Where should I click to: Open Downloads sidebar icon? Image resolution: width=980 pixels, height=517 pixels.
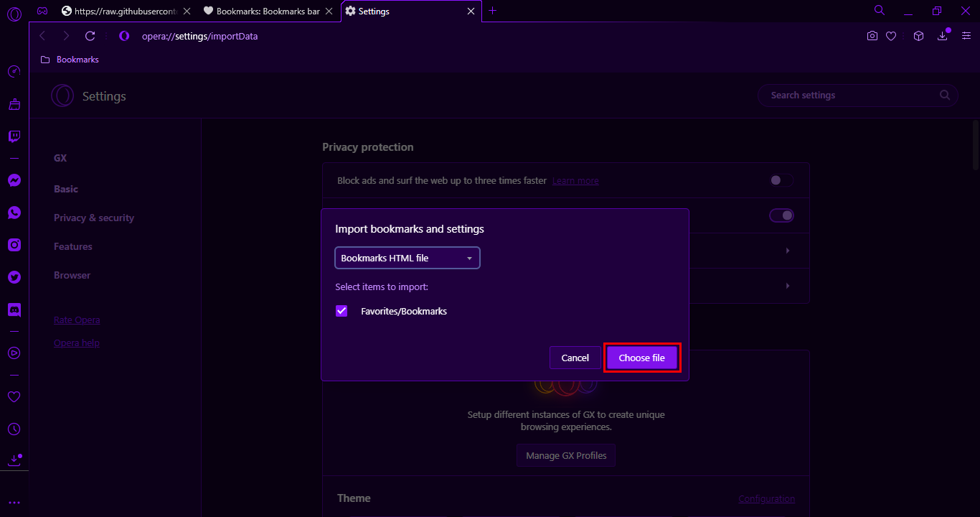(x=14, y=460)
